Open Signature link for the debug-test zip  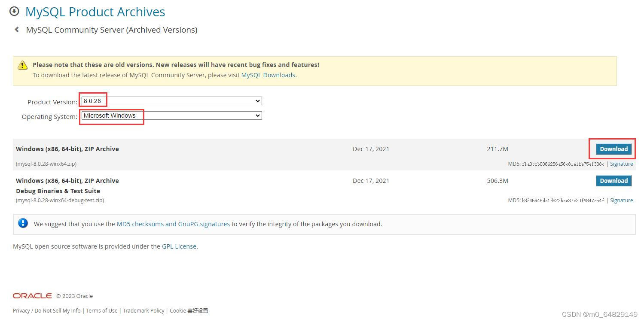coord(621,200)
